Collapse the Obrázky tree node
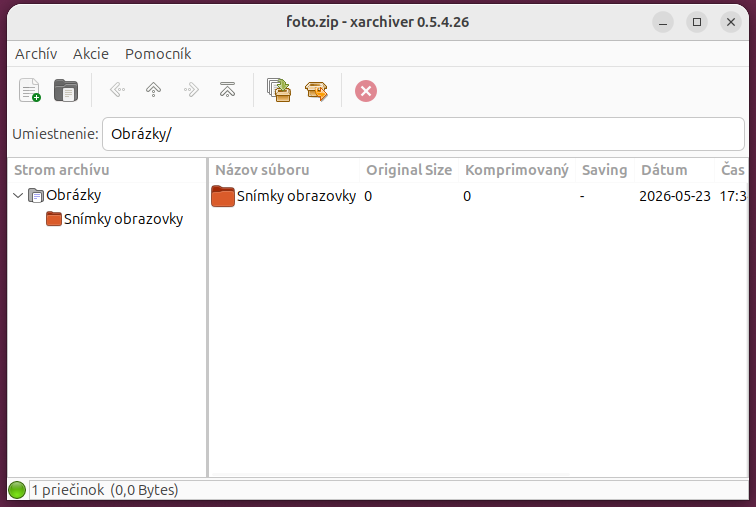Screen dimensions: 756x507 click(x=18, y=196)
